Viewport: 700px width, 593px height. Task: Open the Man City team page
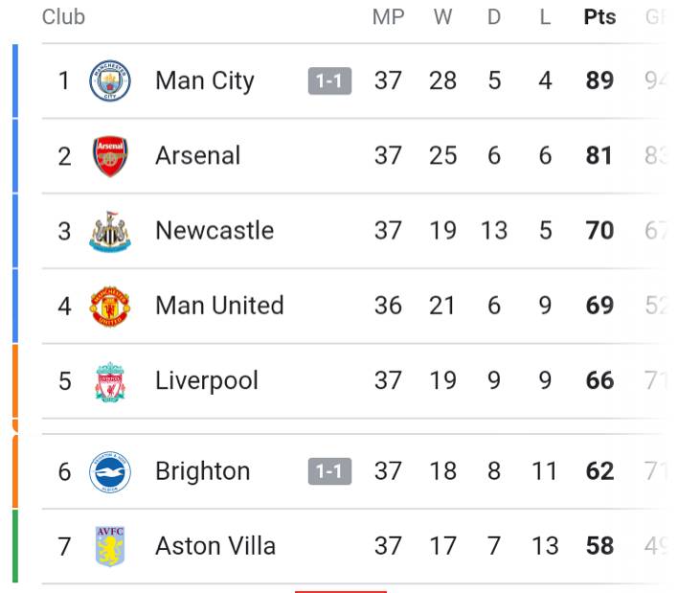coord(204,80)
